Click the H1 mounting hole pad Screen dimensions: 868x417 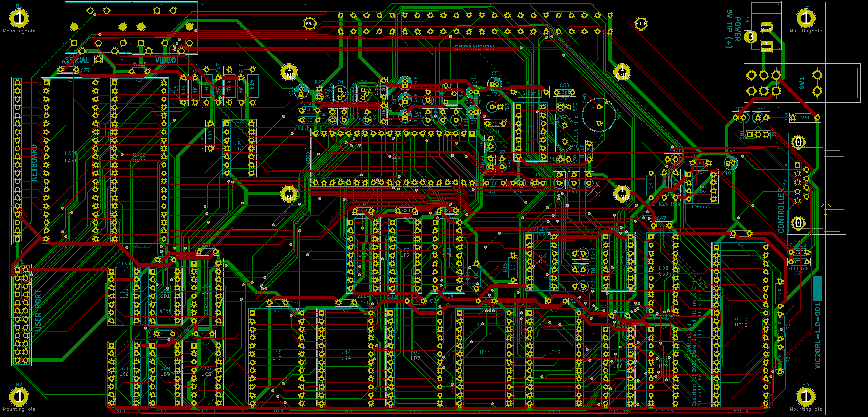click(x=19, y=18)
